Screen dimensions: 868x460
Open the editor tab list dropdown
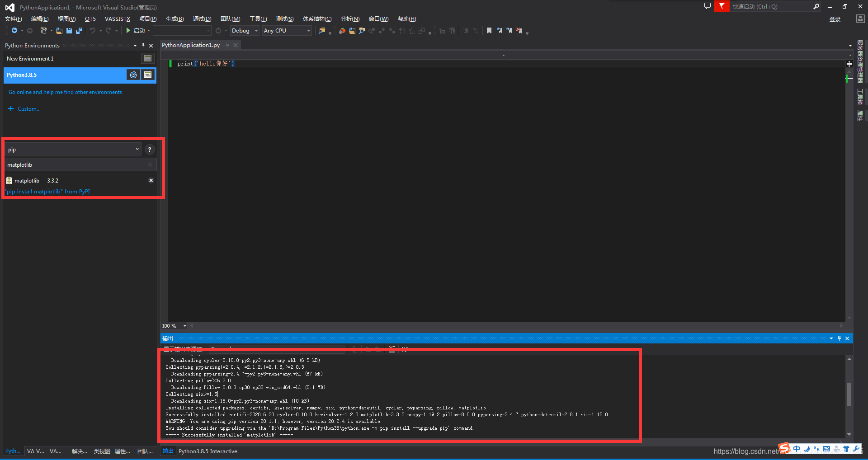(850, 45)
